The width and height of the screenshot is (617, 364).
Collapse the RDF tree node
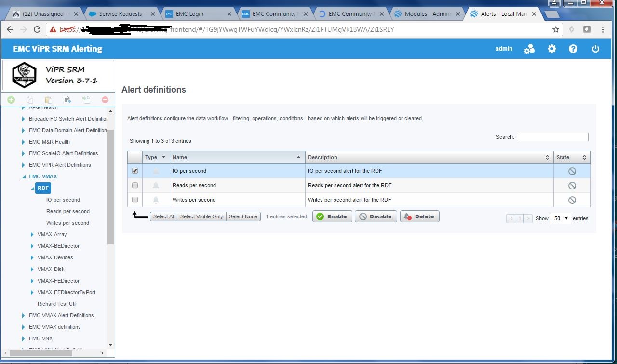(x=32, y=189)
